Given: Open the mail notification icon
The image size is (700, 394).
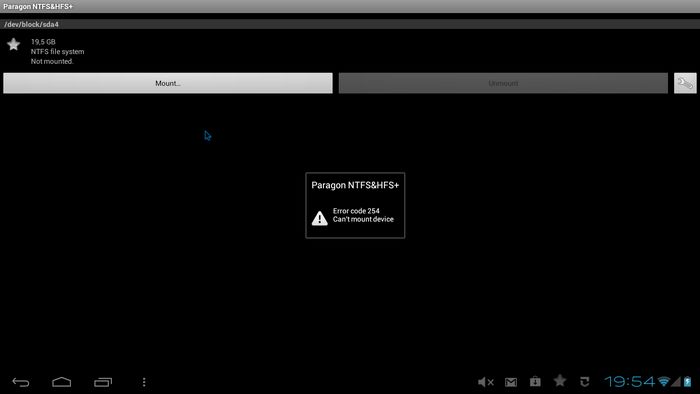Looking at the screenshot, I should point(511,382).
